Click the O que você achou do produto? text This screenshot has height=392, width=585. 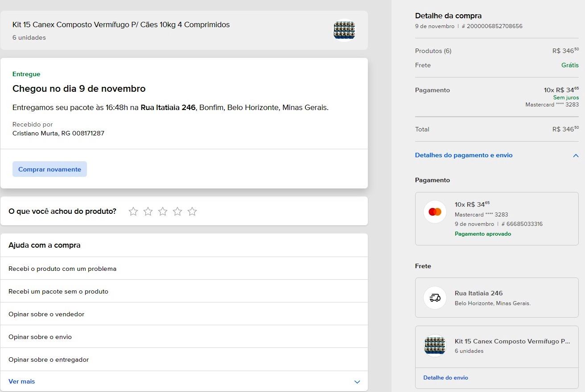coord(62,211)
